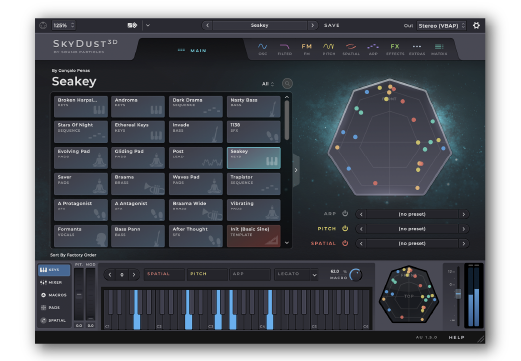Open the Spatial page icon

[x=351, y=49]
